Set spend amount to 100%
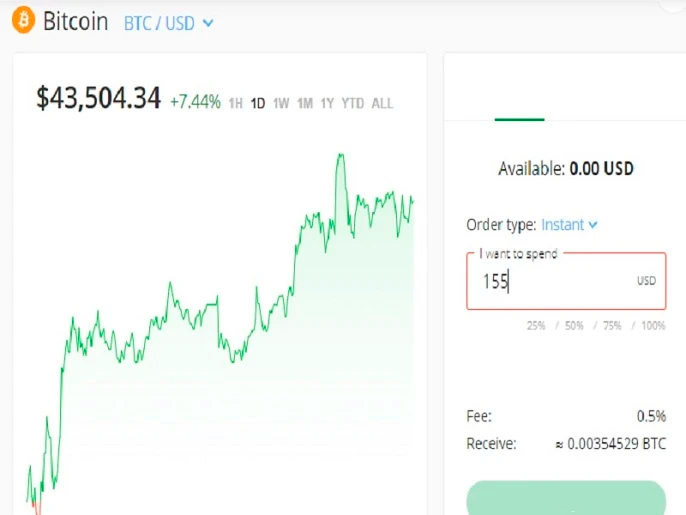Screen dimensions: 686x515 click(x=652, y=326)
